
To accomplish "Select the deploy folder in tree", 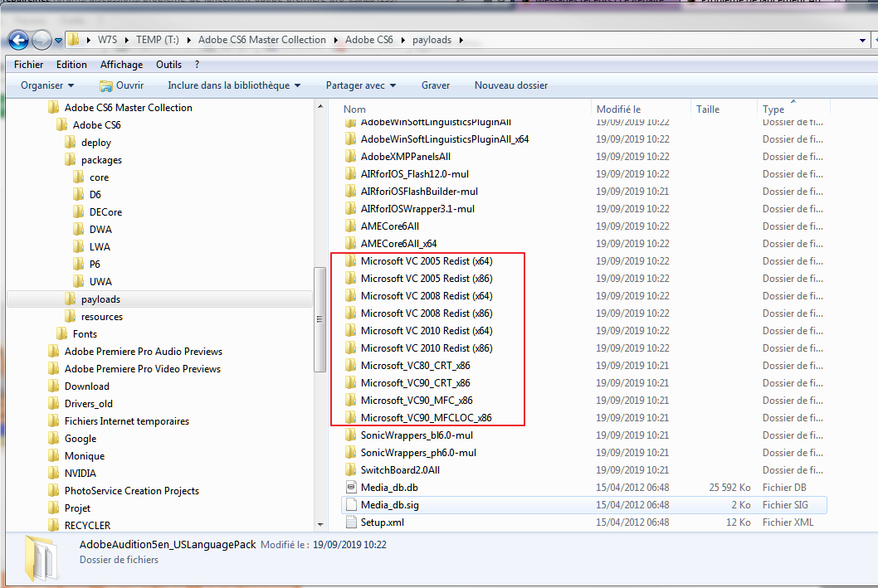I will pyautogui.click(x=96, y=142).
